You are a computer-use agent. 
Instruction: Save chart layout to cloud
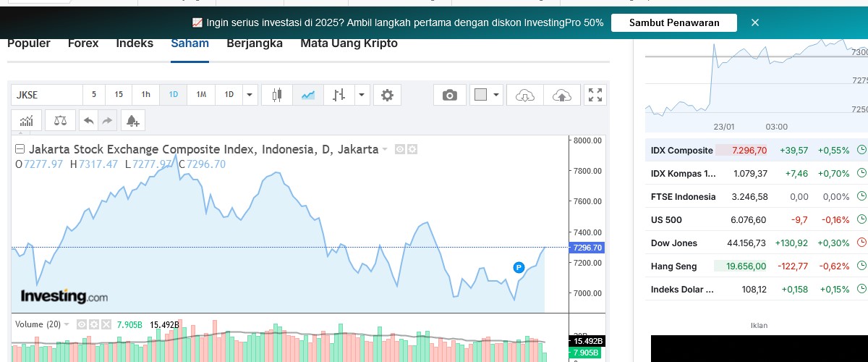point(561,94)
